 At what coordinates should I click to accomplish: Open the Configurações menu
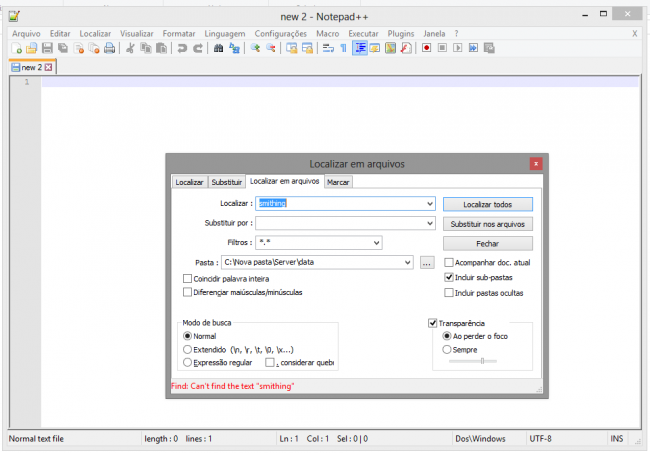(x=281, y=34)
